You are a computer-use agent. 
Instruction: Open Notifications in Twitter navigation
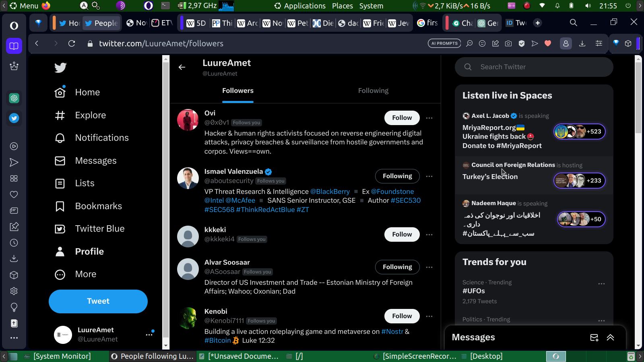click(92, 138)
